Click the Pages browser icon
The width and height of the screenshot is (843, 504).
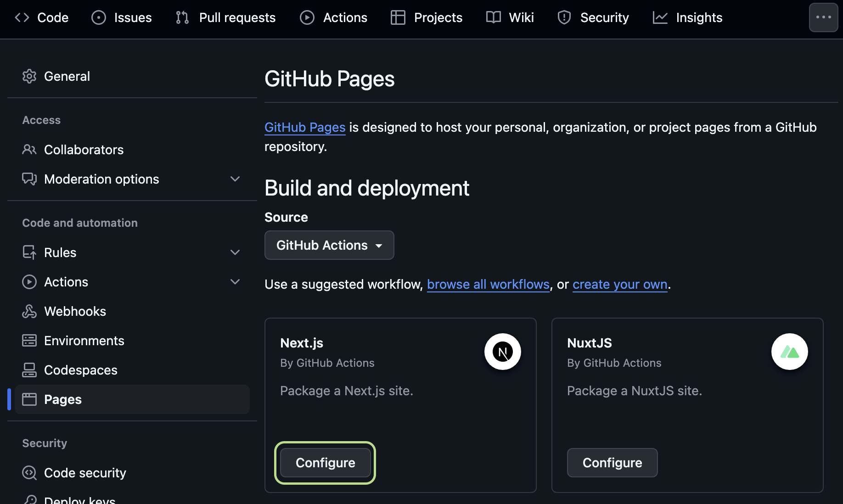click(x=29, y=399)
